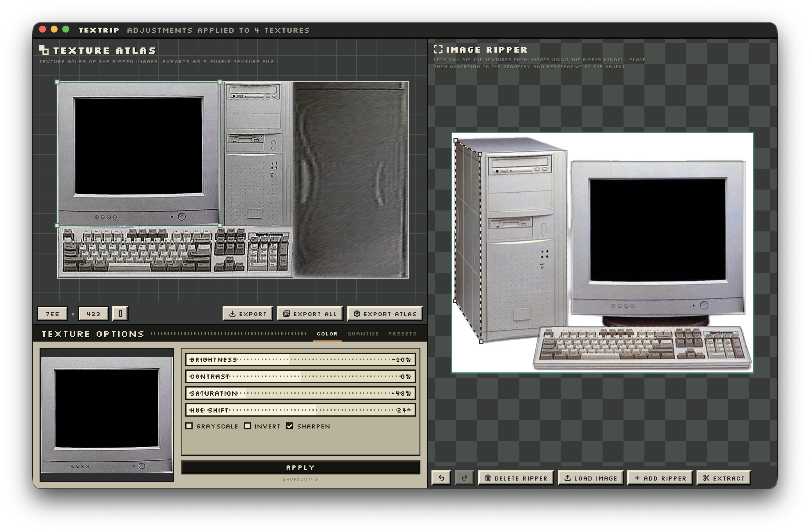Screen dimensions: 810x532
Task: Enable the Grayscale checkbox
Action: [189, 426]
